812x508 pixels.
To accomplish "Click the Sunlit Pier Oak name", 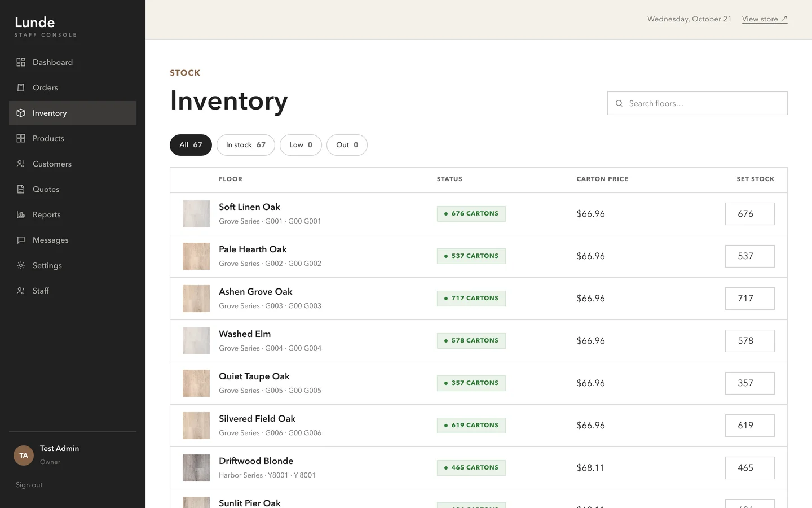I will [x=250, y=503].
